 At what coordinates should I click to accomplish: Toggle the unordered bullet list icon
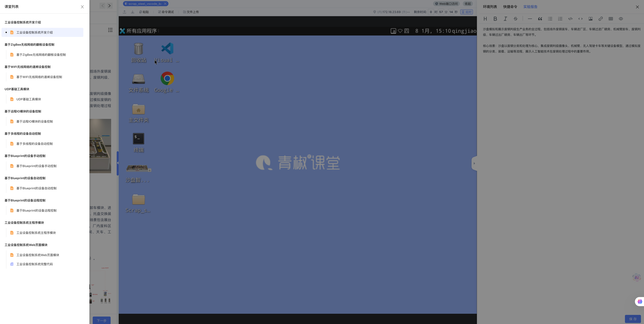coord(550,19)
